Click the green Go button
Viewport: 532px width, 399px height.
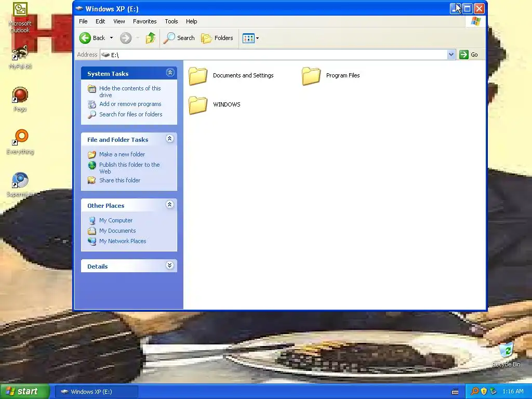pos(469,55)
